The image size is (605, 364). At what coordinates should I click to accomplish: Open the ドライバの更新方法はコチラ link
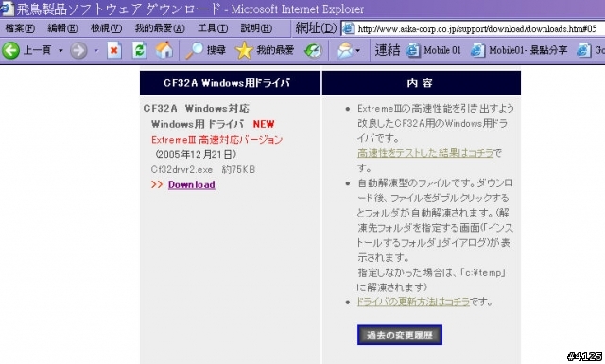coord(413,302)
